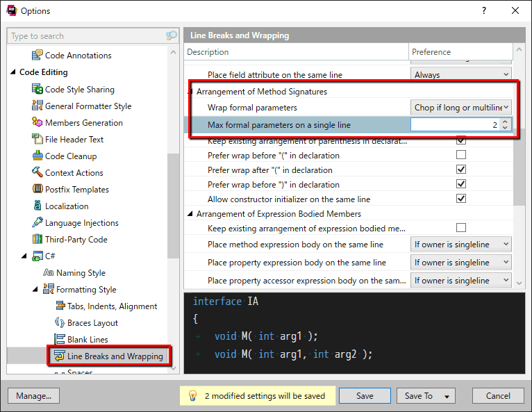The width and height of the screenshot is (532, 412).
Task: Click the Postfix Templates icon
Action: (37, 189)
